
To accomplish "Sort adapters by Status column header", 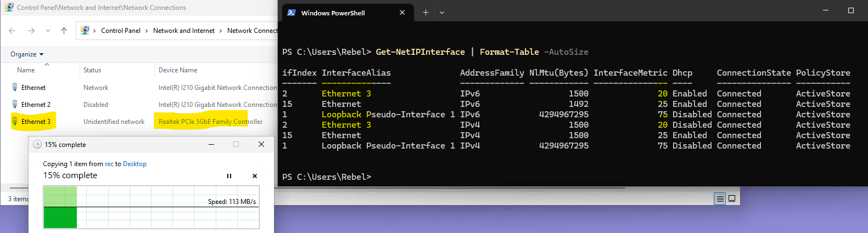I will (92, 70).
